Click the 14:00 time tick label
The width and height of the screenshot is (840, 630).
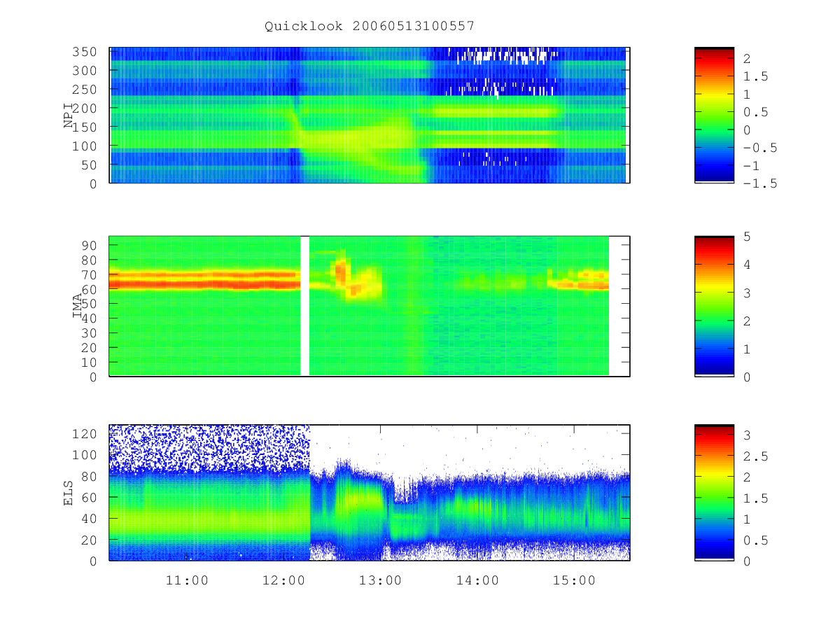[x=478, y=580]
